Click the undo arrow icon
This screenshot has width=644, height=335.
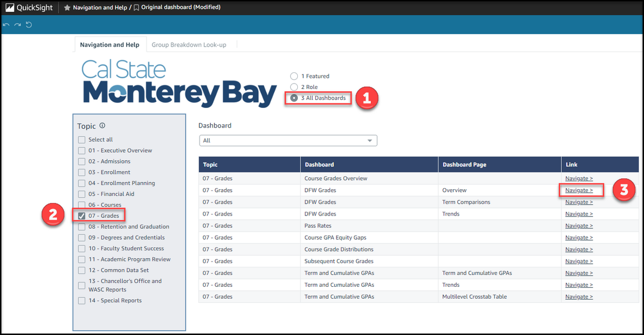click(x=6, y=24)
